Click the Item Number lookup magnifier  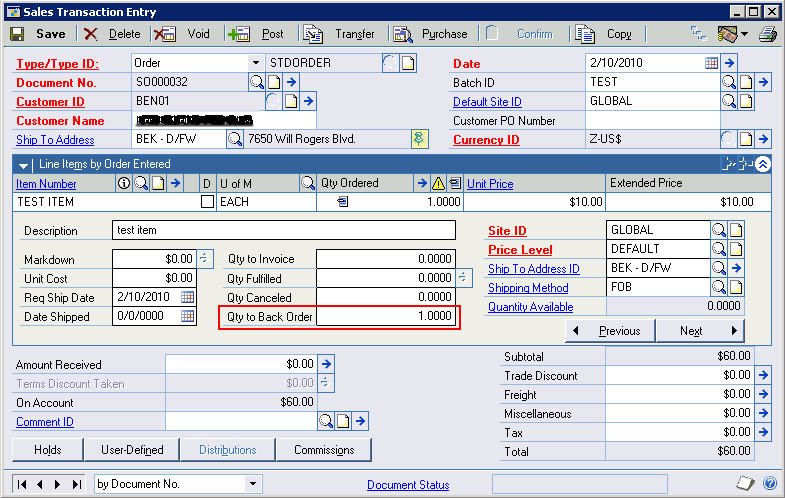pos(141,183)
